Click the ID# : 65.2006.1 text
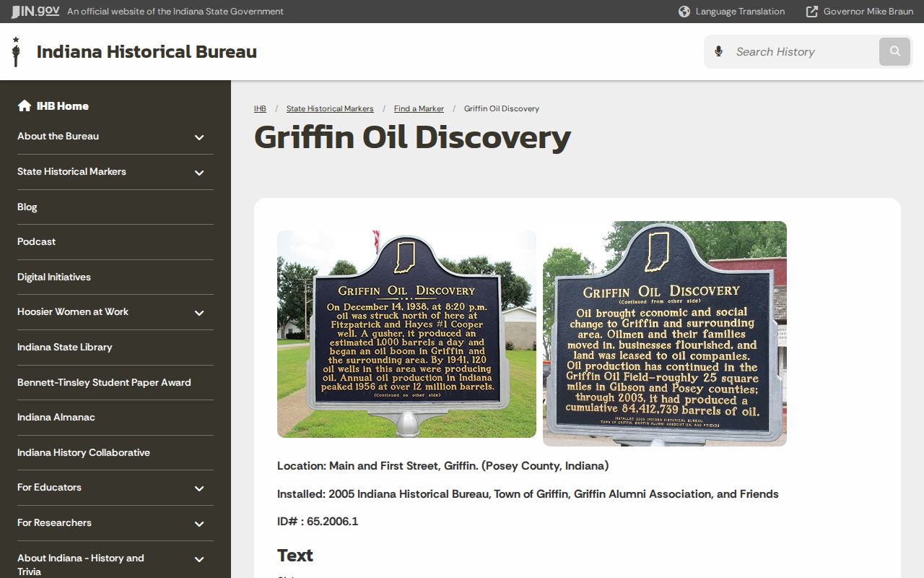Screen dimensions: 924x578 pyautogui.click(x=318, y=521)
